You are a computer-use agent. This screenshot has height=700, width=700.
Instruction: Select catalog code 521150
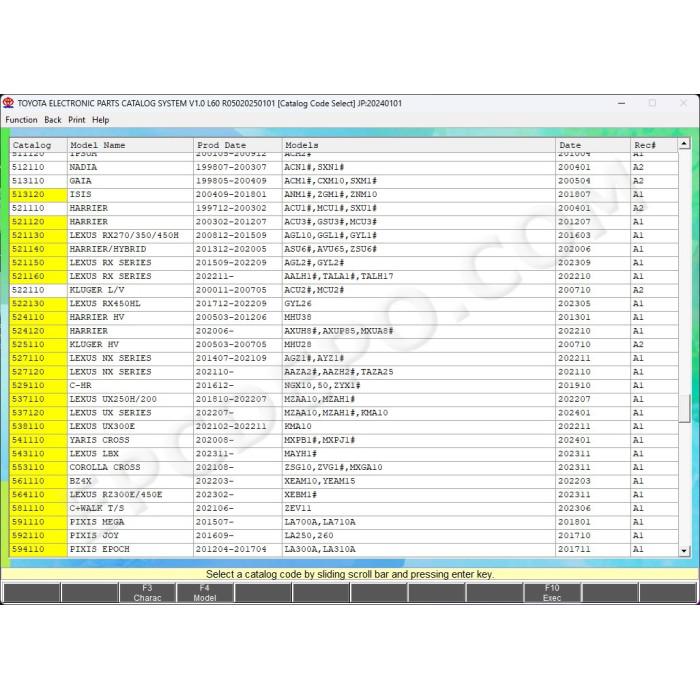click(28, 262)
